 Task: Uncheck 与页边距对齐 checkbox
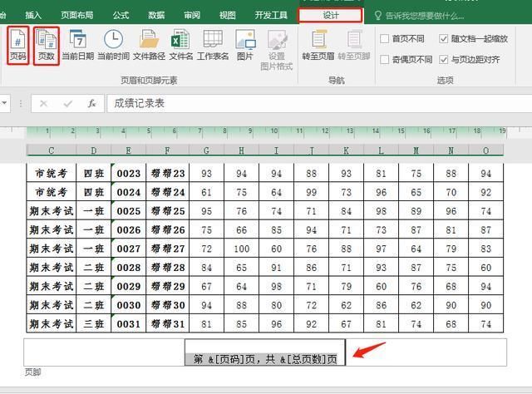(443, 60)
